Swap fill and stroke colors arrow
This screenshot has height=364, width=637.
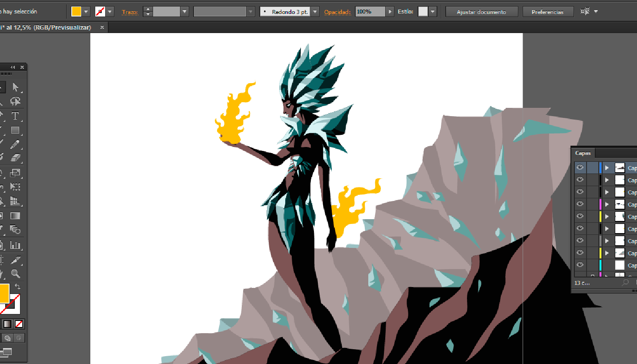pos(17,287)
